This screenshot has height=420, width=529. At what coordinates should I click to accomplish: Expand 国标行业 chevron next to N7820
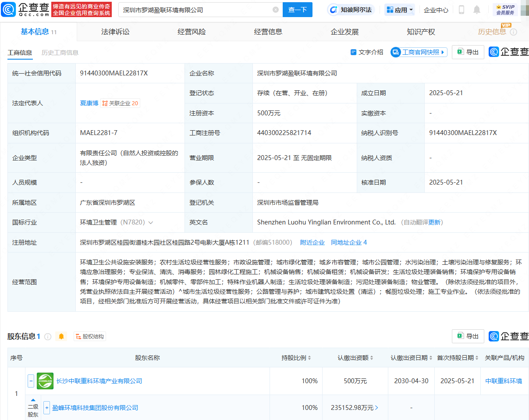pos(151,223)
